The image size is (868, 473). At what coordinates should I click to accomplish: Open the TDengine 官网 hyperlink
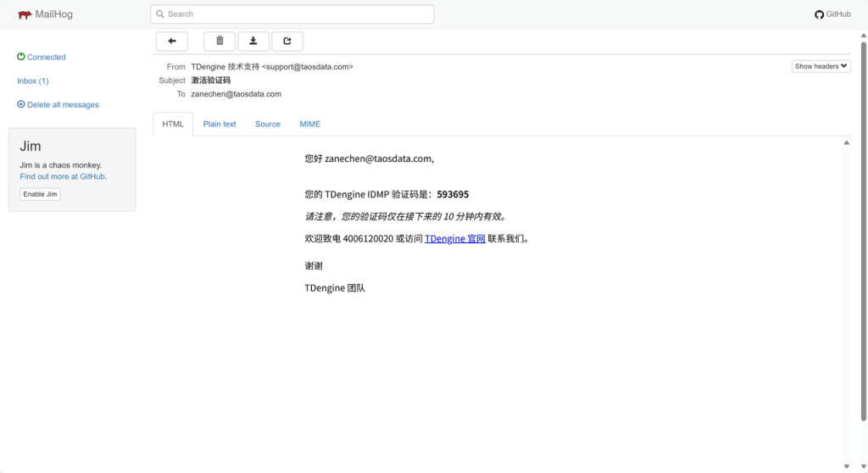pyautogui.click(x=454, y=239)
